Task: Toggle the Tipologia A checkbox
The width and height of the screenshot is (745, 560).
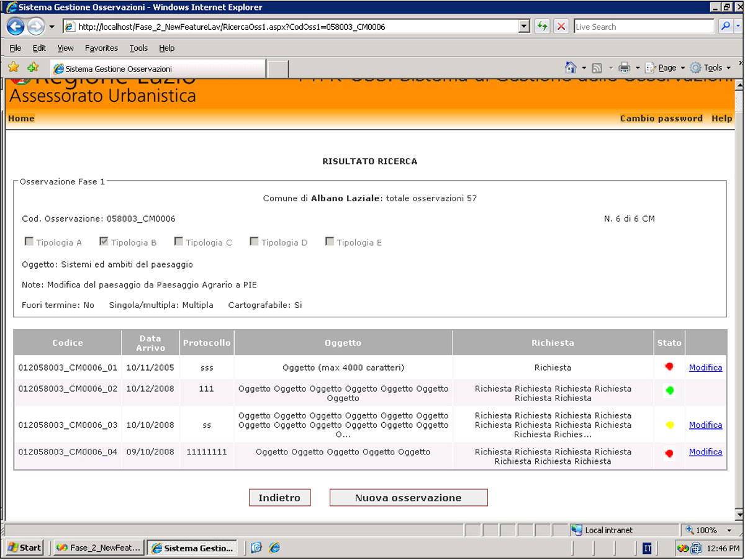Action: (29, 242)
